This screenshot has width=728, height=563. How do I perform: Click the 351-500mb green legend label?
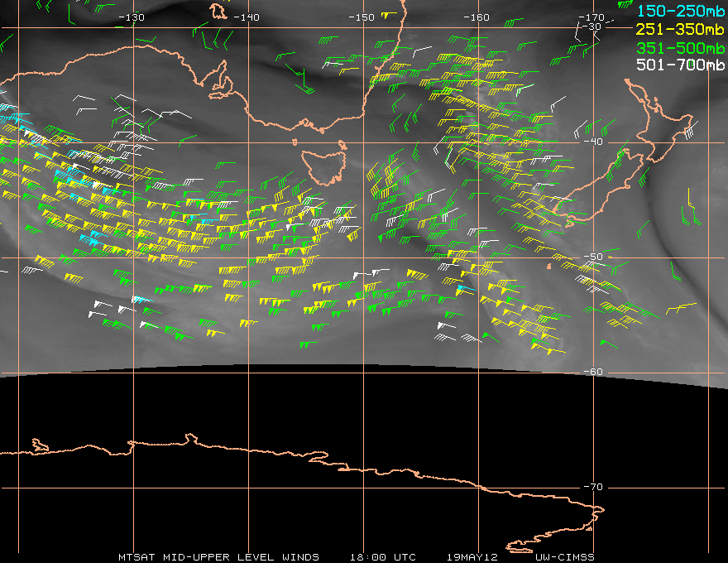tap(680, 48)
